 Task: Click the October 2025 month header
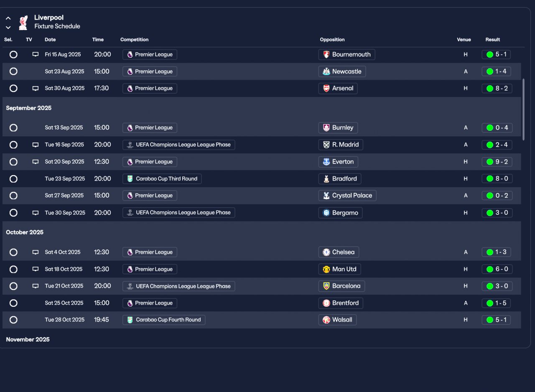[25, 232]
